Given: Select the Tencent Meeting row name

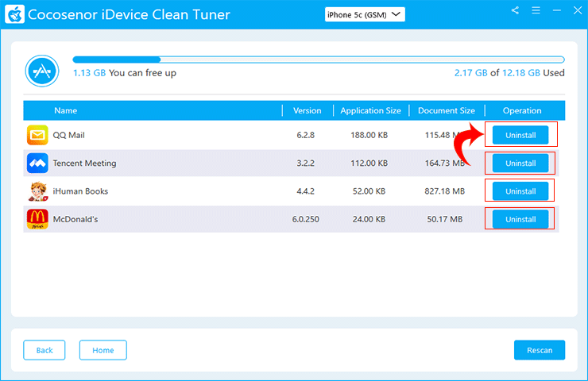Looking at the screenshot, I should (84, 164).
